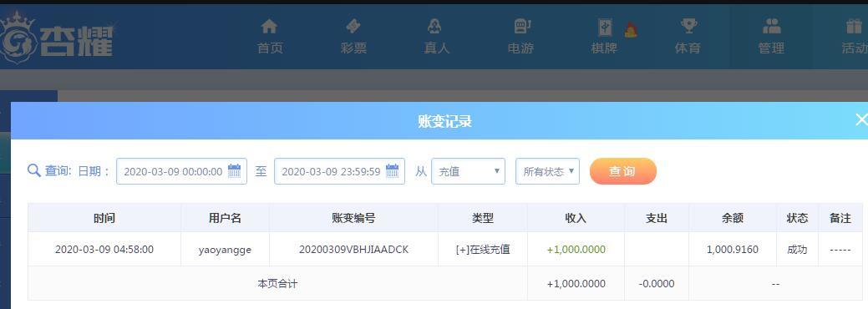This screenshot has width=868, height=309.
Task: Close the 账变记录 dialog
Action: (x=860, y=119)
